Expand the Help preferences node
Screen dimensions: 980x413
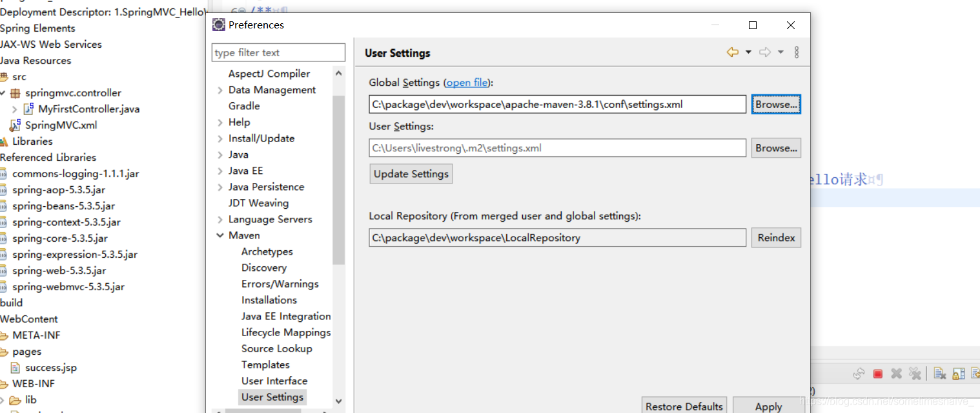220,122
